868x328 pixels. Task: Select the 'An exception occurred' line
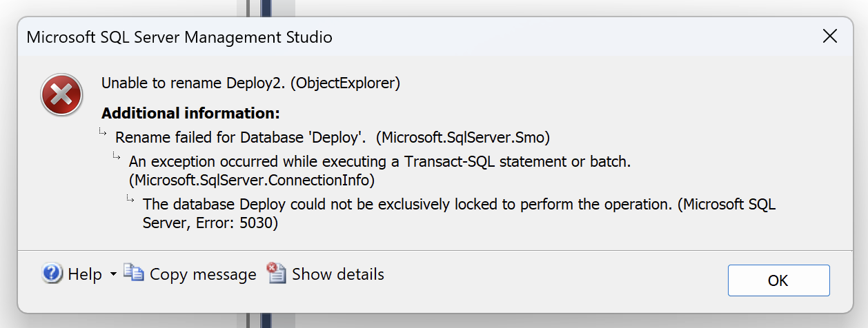pos(380,163)
